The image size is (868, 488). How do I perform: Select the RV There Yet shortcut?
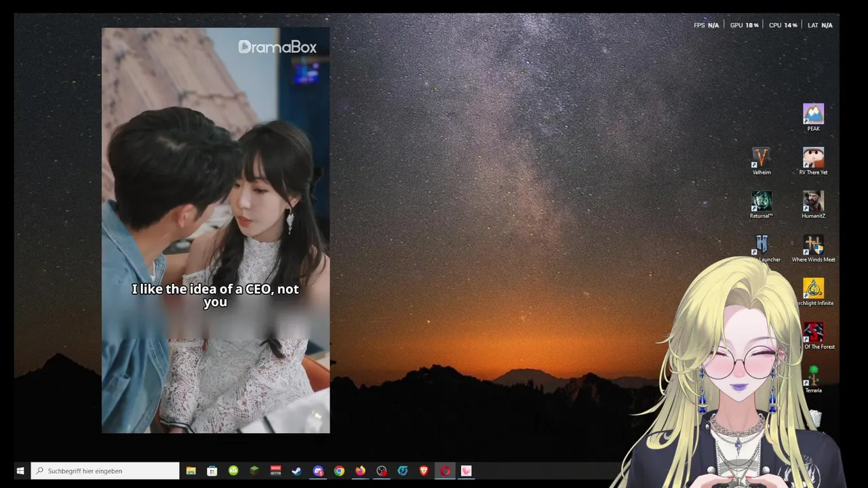[813, 161]
